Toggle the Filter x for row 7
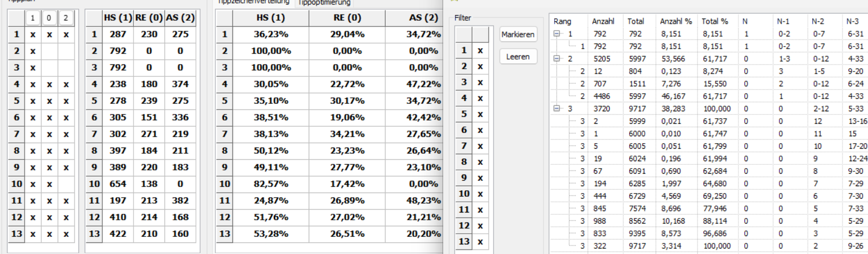 480,146
